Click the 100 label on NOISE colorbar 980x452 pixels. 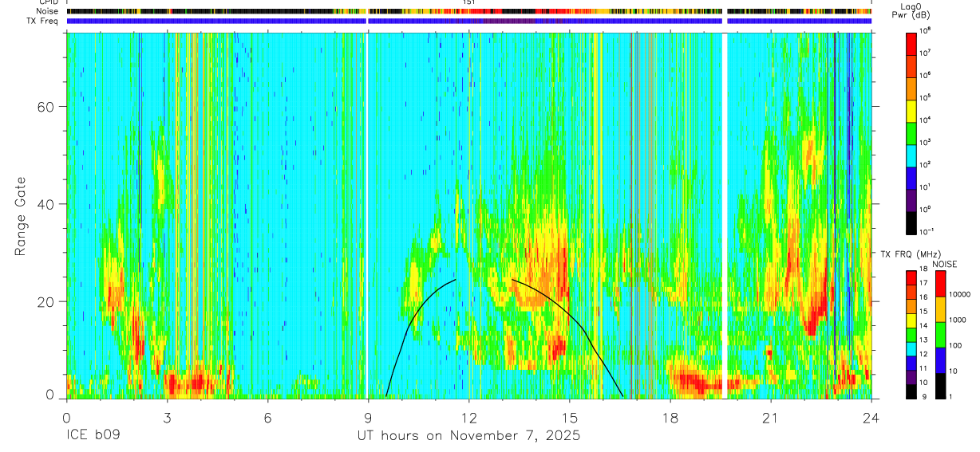[x=957, y=345]
